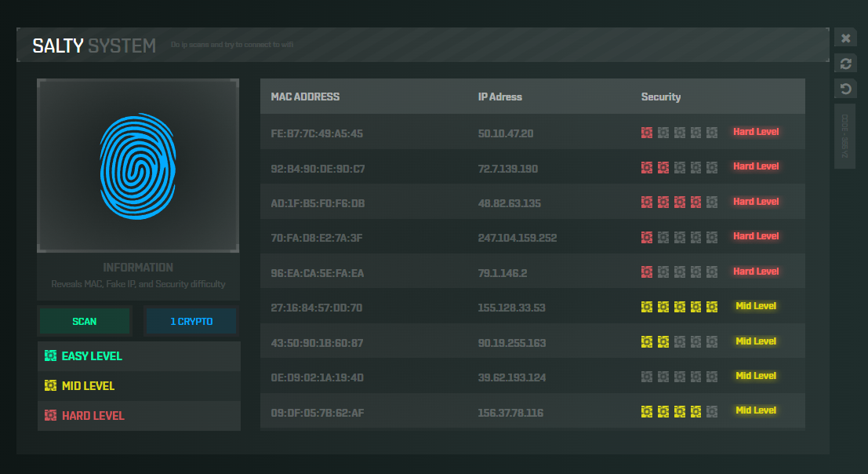This screenshot has width=868, height=474.
Task: Select row with MAC 27:16:84:57:0D:70
Action: (x=316, y=308)
